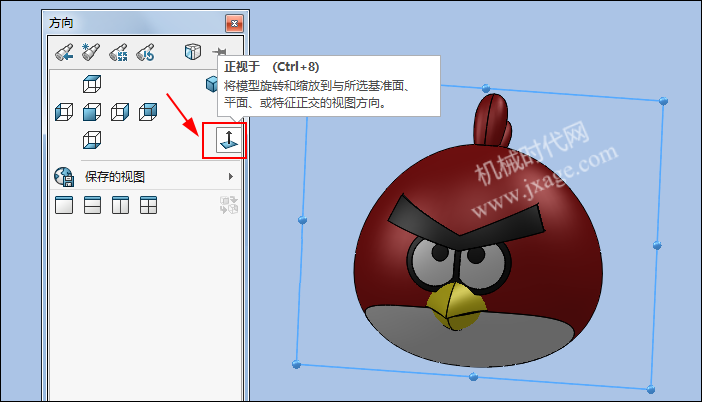Click the Previous View flashlight icon
This screenshot has height=402, width=702.
64,52
